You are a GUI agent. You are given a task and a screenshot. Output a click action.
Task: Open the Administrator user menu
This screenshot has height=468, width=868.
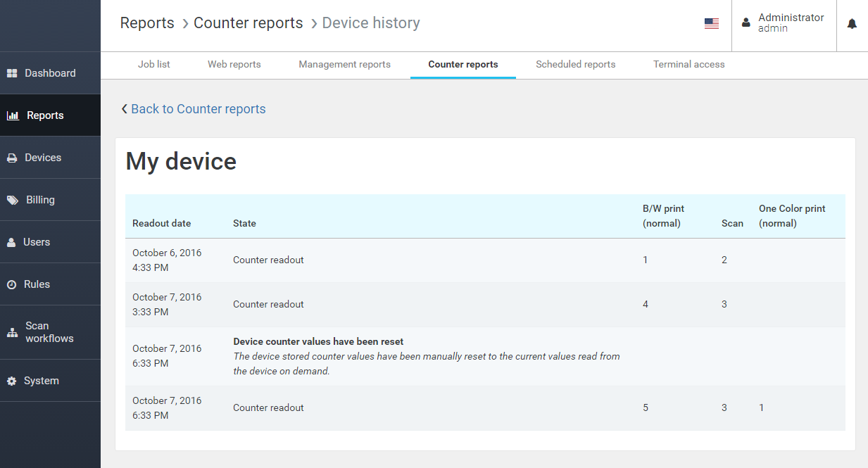(x=784, y=23)
